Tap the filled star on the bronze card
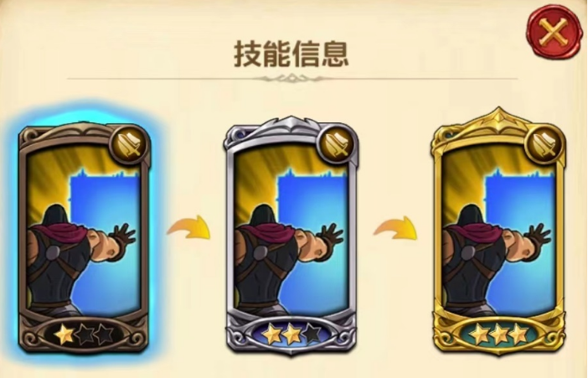588x378 pixels. tap(64, 334)
